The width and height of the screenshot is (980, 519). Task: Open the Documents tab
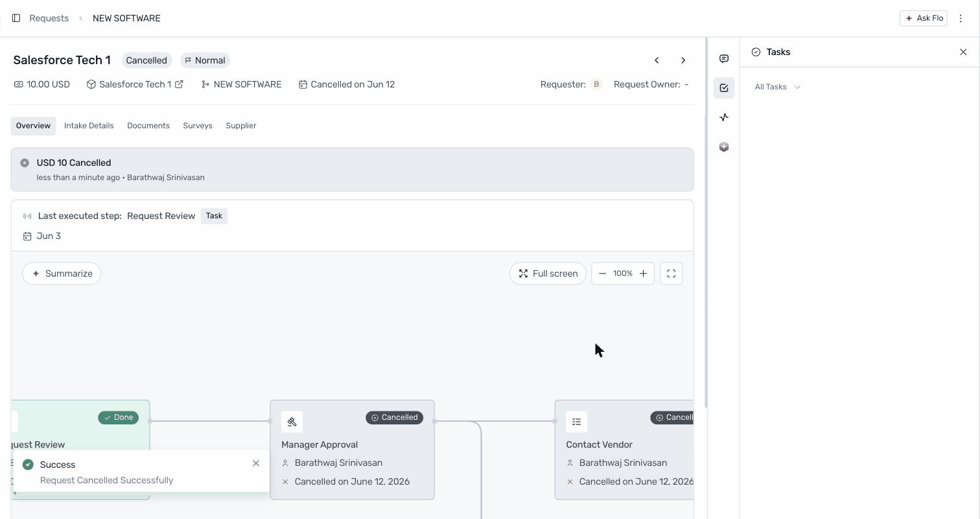tap(148, 126)
